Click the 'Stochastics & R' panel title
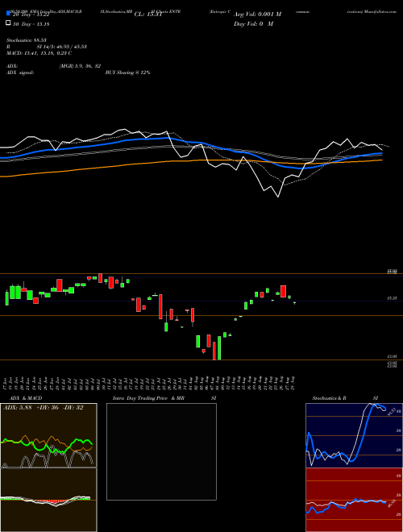The image size is (403, 532). [329, 398]
